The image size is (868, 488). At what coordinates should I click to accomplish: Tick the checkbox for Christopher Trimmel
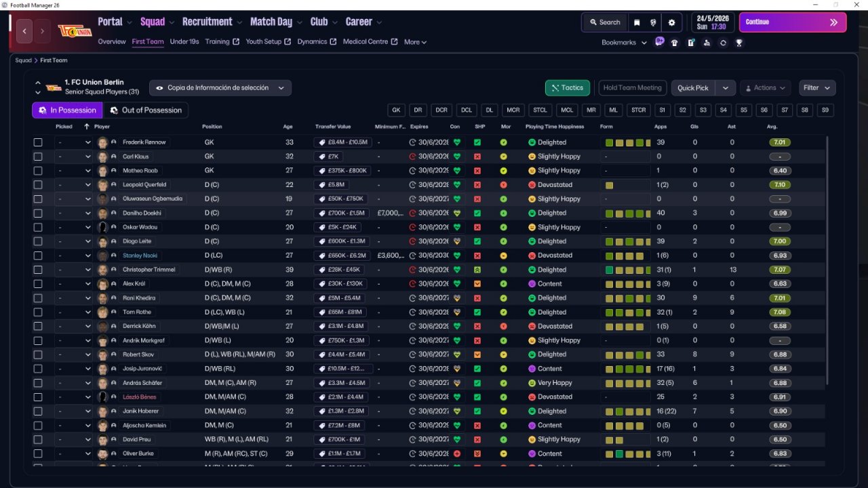click(x=38, y=270)
